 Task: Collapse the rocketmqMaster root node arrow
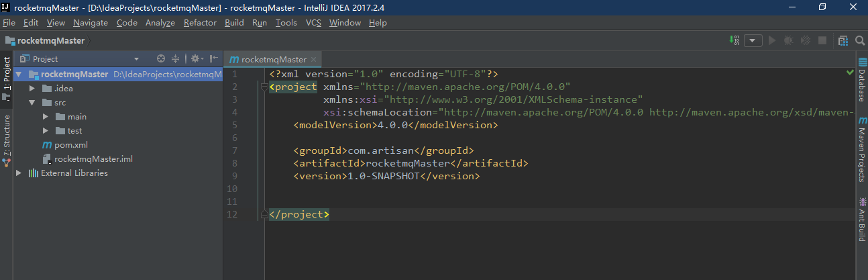(x=18, y=75)
